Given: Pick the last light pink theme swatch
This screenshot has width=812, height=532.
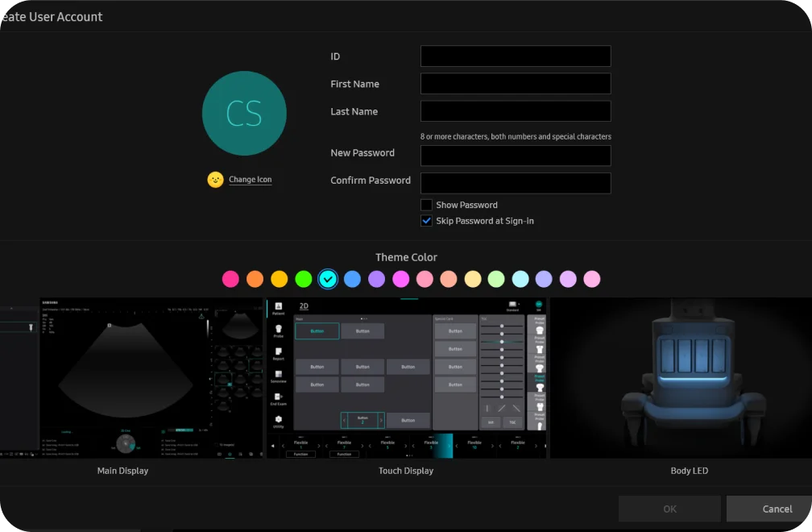Looking at the screenshot, I should click(x=592, y=279).
